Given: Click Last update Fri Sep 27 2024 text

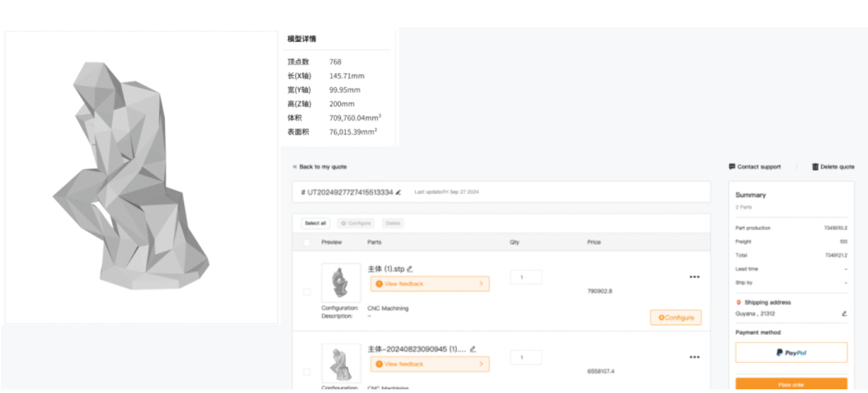Looking at the screenshot, I should 446,192.
